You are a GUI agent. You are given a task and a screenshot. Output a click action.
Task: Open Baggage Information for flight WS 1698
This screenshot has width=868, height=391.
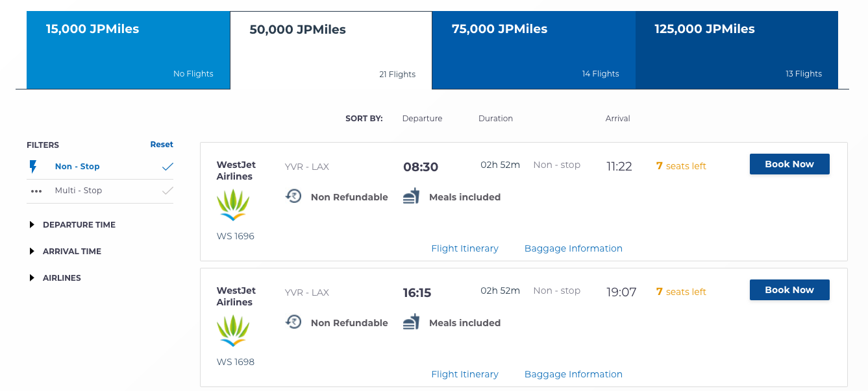pyautogui.click(x=573, y=374)
